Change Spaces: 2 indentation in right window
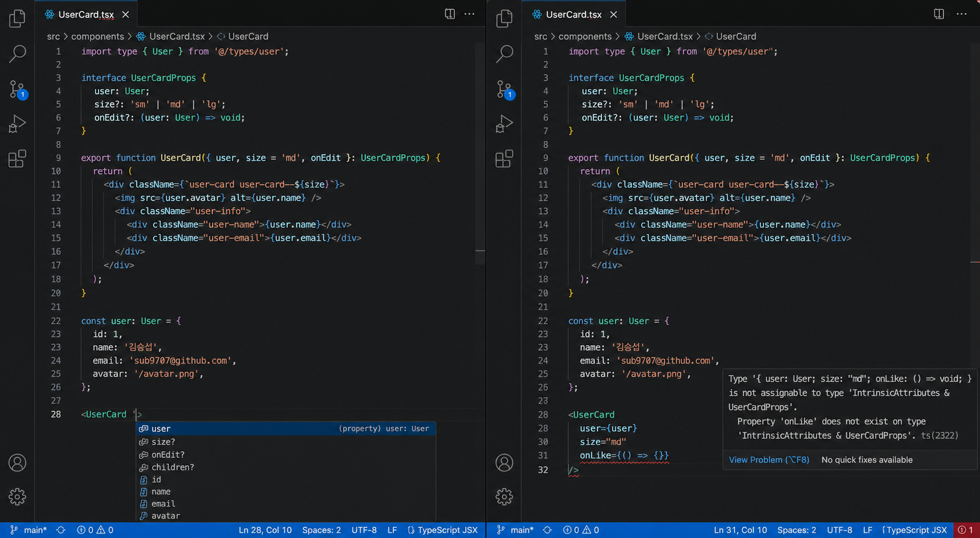 point(796,530)
